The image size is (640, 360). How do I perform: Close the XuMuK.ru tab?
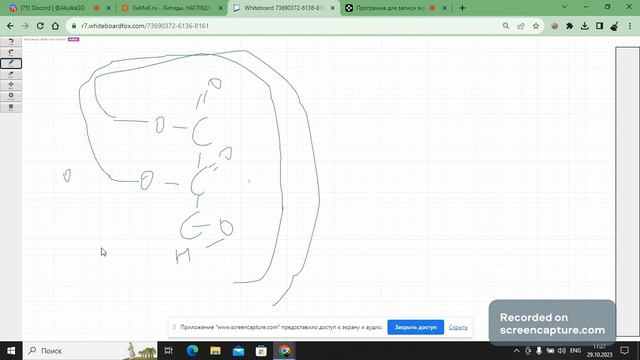[220, 8]
